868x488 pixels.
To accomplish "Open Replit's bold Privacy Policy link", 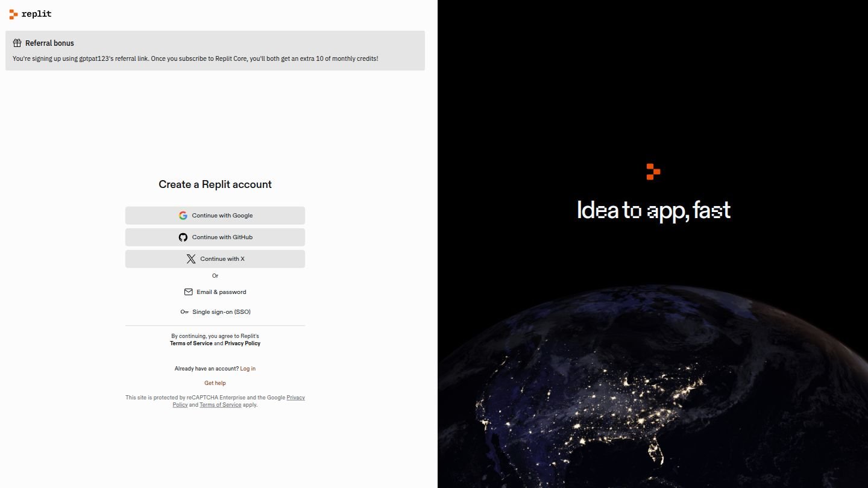I will 242,343.
